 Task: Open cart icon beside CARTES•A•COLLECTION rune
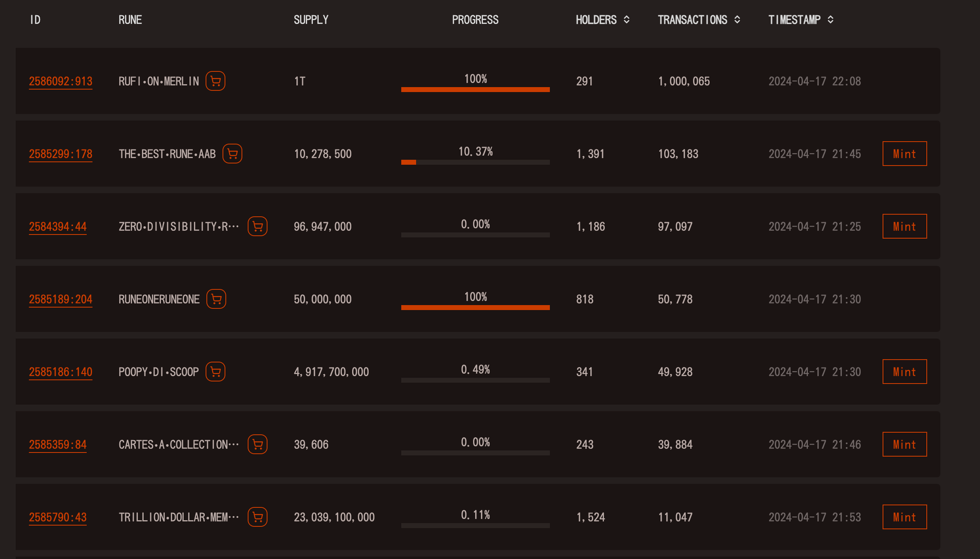(257, 445)
